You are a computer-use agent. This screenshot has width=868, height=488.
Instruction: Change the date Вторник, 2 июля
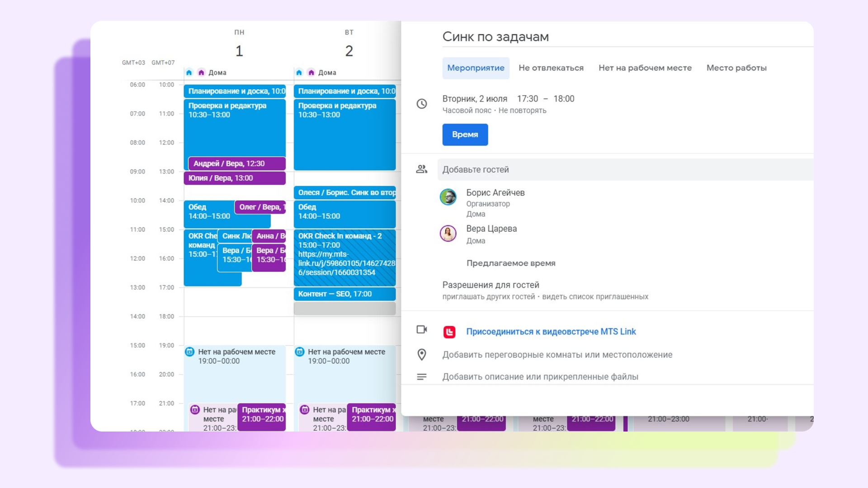coord(475,99)
